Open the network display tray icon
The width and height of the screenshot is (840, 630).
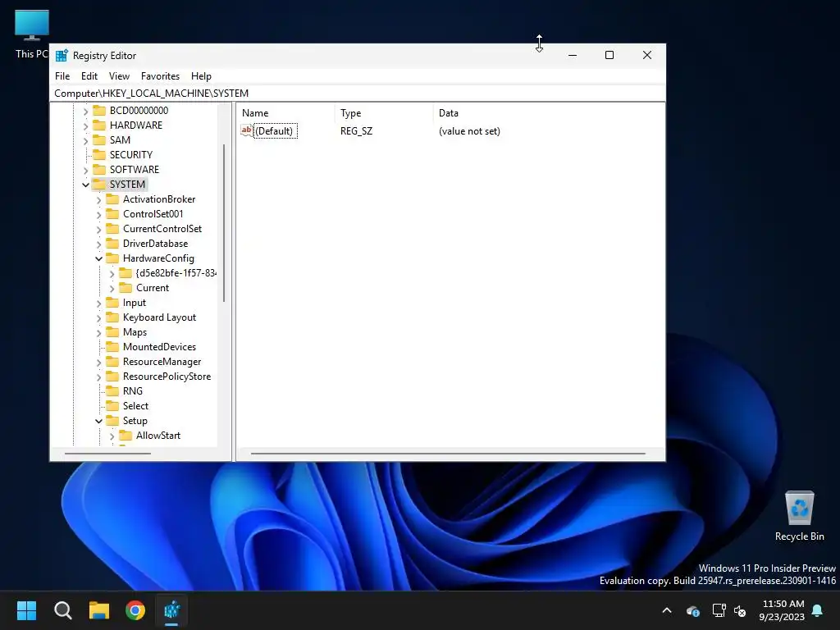(719, 610)
